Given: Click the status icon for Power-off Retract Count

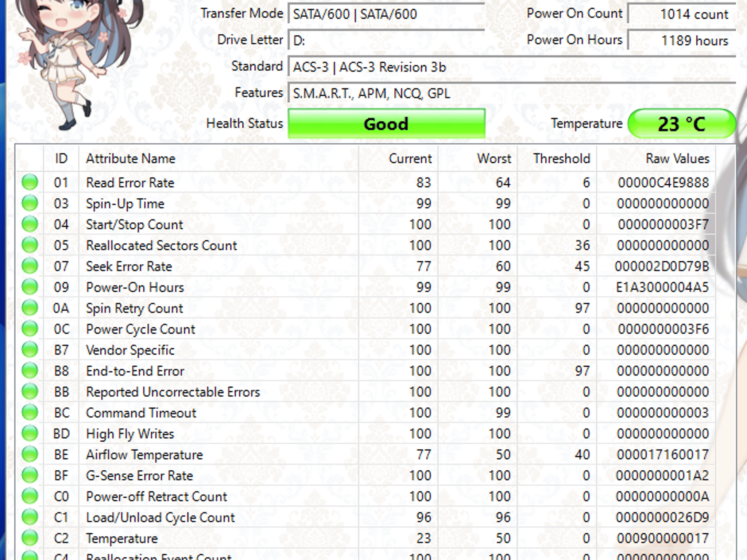Looking at the screenshot, I should [x=30, y=497].
